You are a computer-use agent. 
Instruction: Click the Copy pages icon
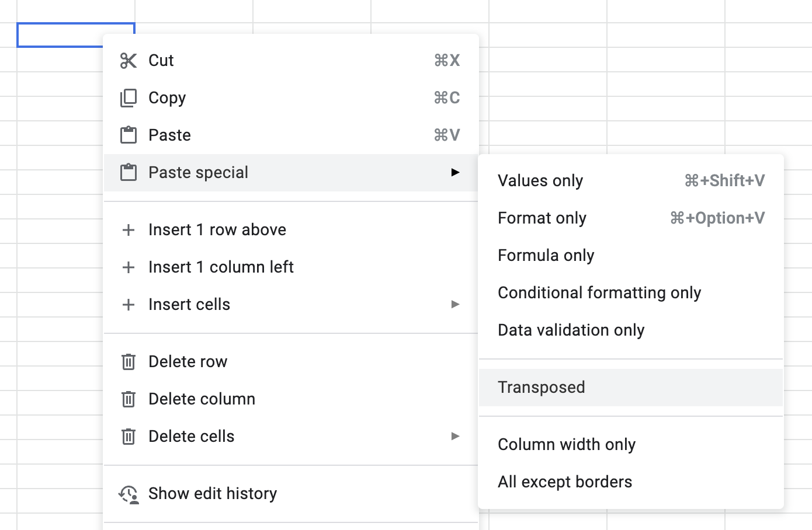[129, 98]
